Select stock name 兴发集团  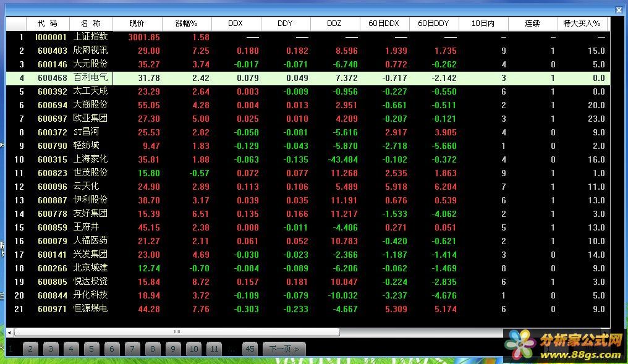coord(90,254)
